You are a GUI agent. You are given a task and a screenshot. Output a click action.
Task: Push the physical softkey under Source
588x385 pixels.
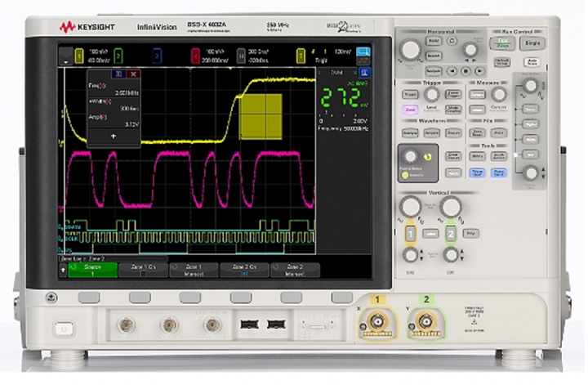click(x=89, y=298)
